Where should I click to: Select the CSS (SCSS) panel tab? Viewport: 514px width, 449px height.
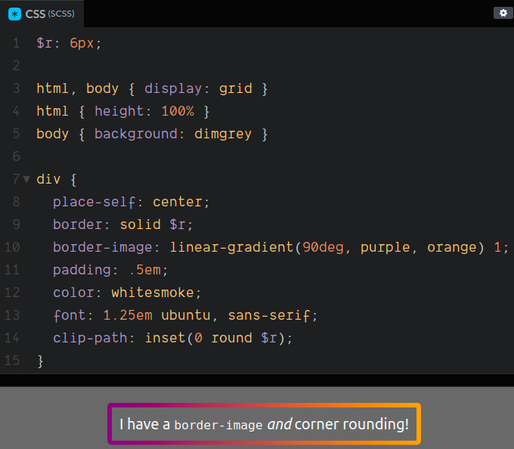tap(42, 14)
